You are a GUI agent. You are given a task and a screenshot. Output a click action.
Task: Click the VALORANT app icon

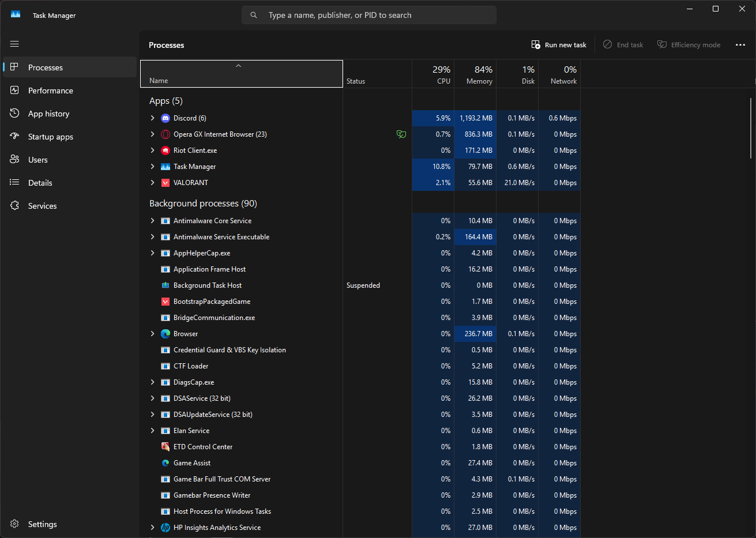tap(166, 183)
